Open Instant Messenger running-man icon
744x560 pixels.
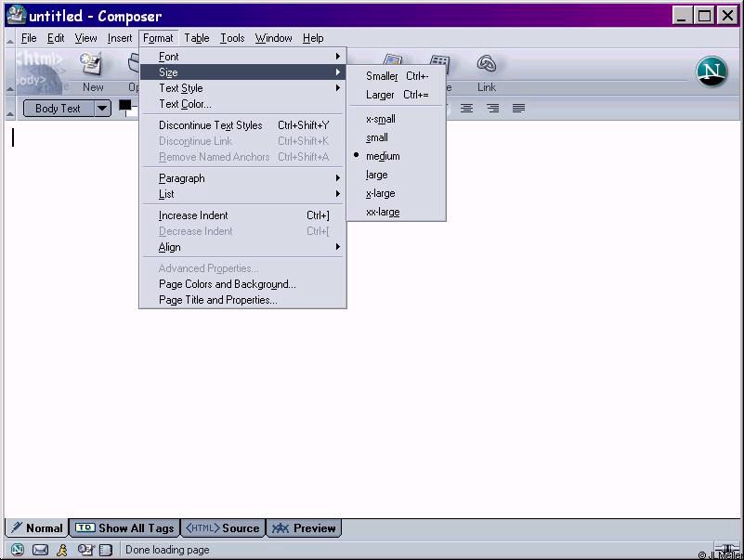pyautogui.click(x=61, y=550)
